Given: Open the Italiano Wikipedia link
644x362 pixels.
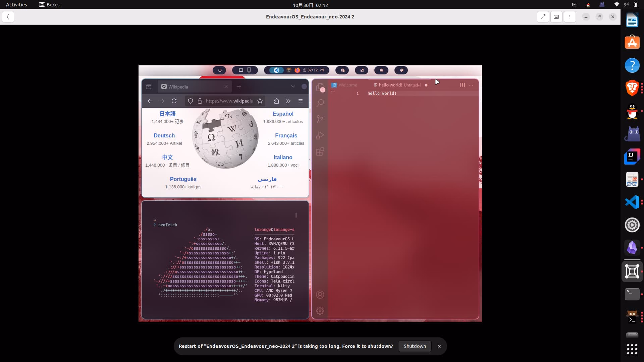Looking at the screenshot, I should [283, 157].
